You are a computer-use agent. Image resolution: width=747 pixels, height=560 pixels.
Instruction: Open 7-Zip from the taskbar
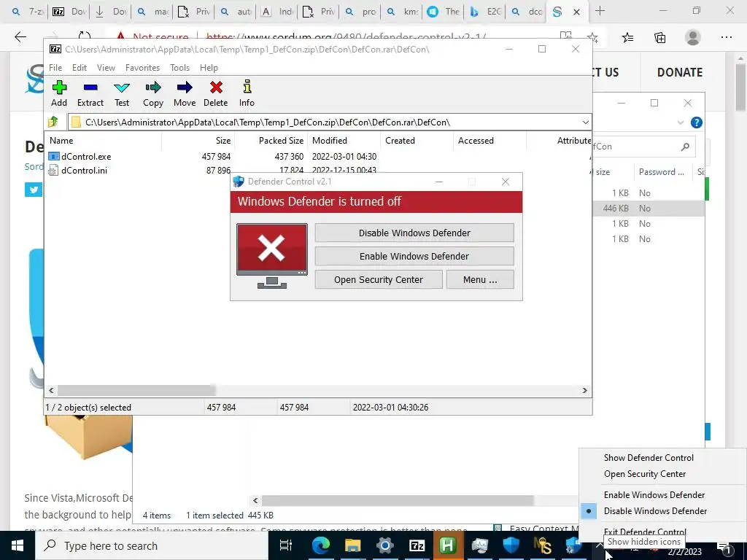417,545
